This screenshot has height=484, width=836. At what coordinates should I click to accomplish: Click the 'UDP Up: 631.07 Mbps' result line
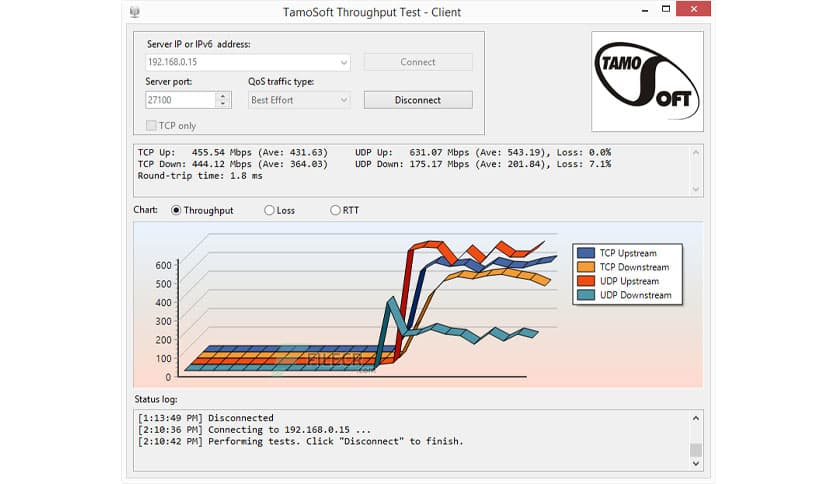click(483, 152)
